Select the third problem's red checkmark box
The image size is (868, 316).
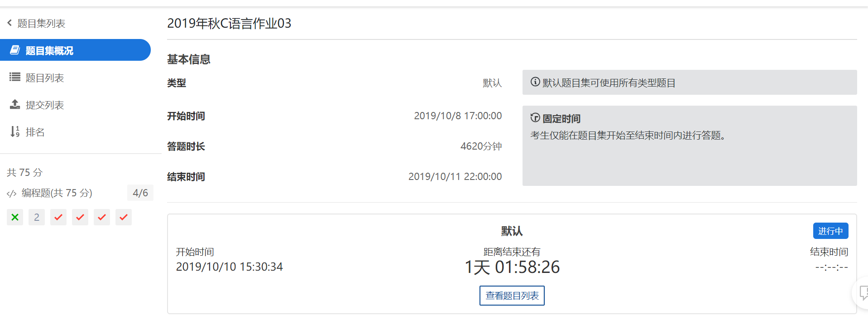point(58,217)
